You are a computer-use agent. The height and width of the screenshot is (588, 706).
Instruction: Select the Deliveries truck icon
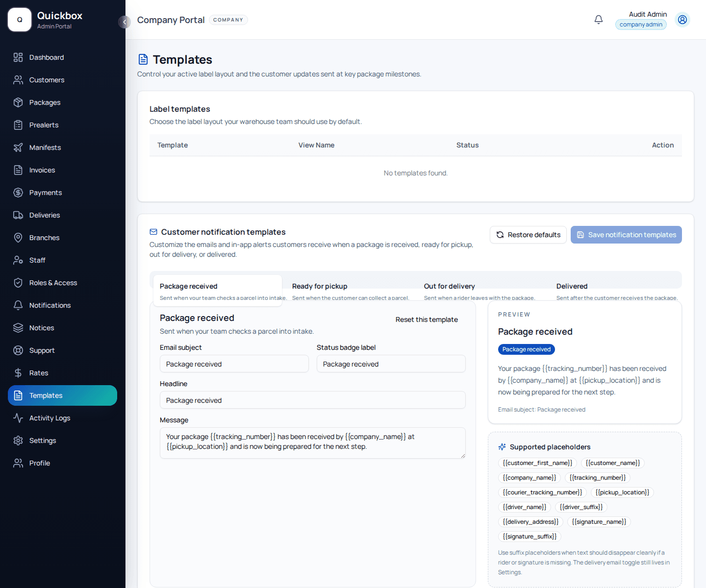point(18,215)
